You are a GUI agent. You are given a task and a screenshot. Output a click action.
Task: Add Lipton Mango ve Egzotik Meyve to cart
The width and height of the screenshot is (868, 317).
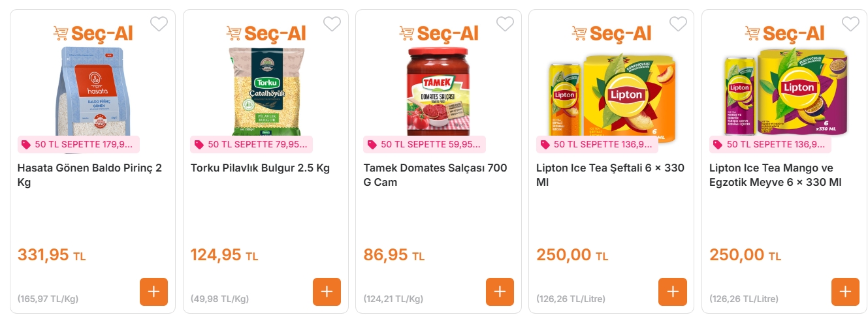[845, 292]
